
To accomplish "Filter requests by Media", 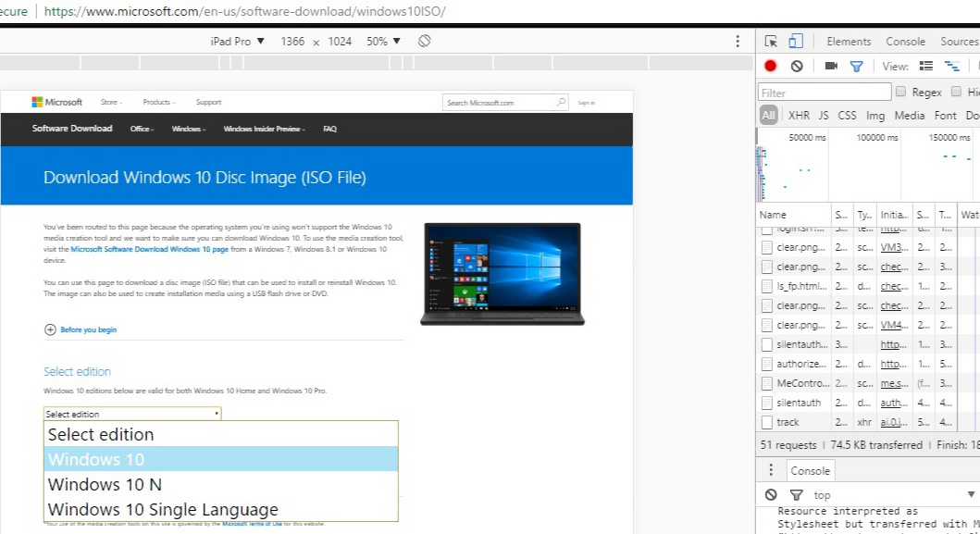I will [x=910, y=115].
